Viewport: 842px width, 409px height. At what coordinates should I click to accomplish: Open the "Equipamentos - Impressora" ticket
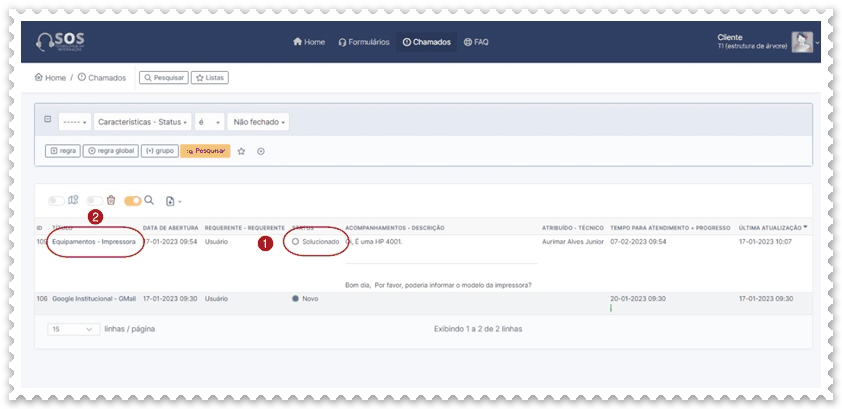93,241
